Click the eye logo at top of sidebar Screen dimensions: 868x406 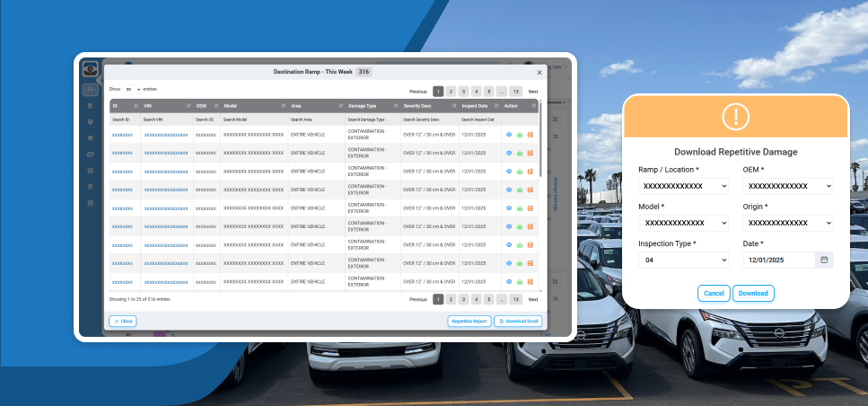click(90, 70)
